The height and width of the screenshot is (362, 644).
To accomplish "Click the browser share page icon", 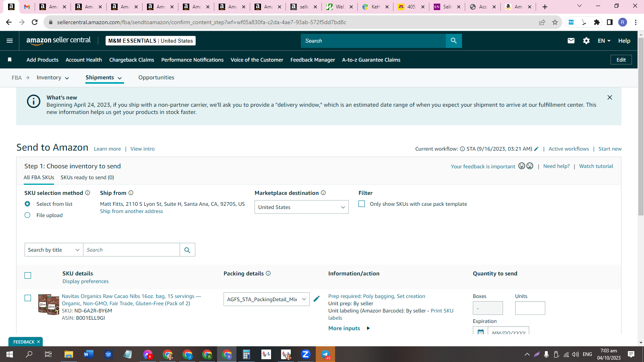I will (542, 22).
